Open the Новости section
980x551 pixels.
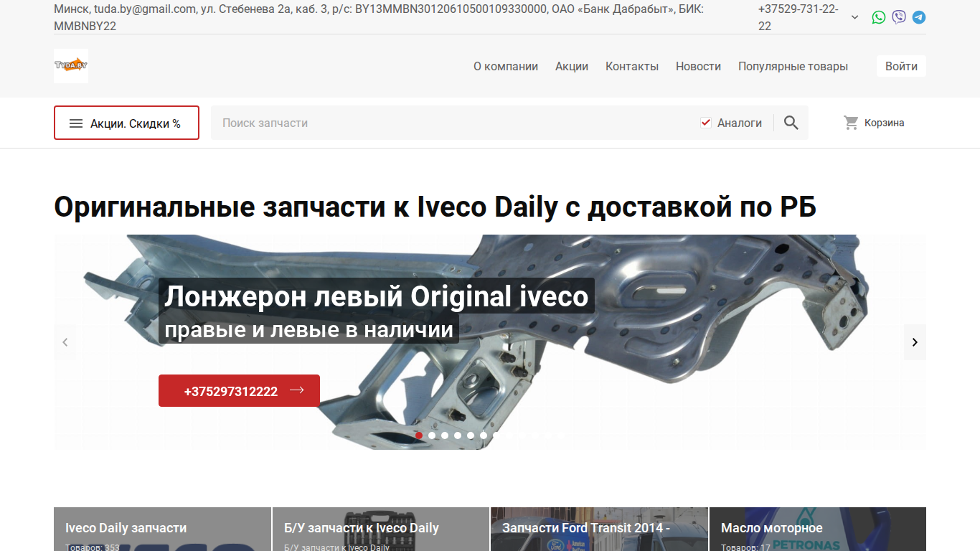coord(698,66)
